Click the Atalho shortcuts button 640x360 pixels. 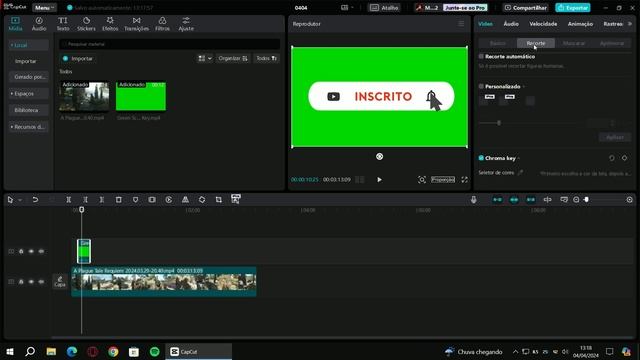(x=384, y=8)
